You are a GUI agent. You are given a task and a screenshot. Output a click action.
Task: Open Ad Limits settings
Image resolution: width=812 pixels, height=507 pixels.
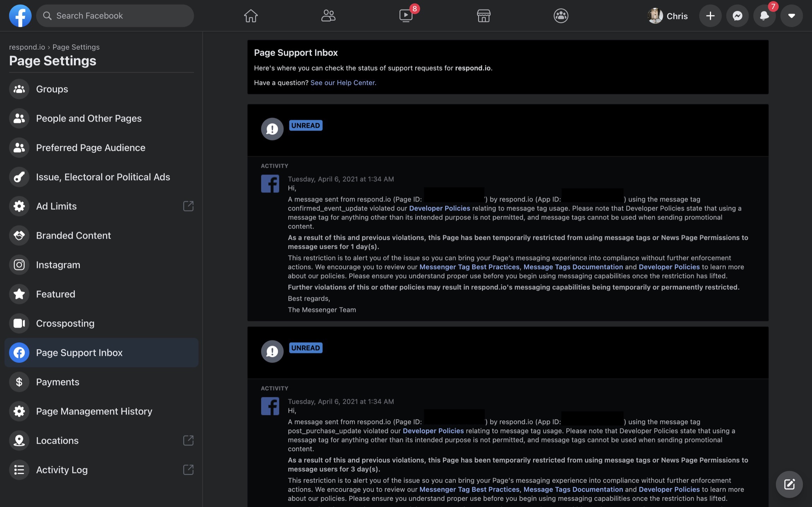click(x=102, y=206)
